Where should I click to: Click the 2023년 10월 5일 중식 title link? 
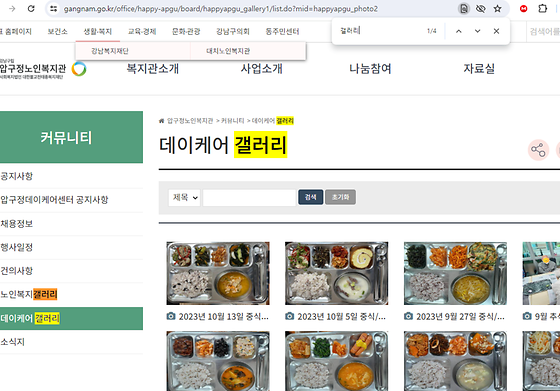[x=342, y=316]
